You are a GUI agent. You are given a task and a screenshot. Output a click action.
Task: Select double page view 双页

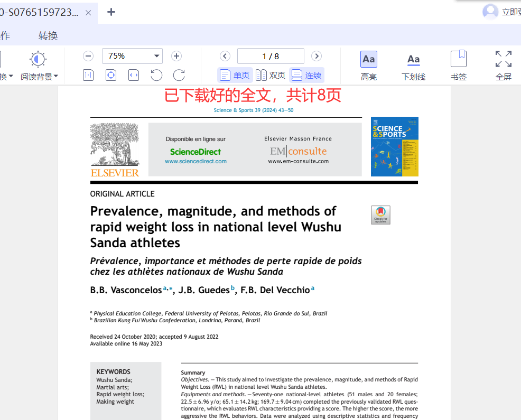click(271, 75)
